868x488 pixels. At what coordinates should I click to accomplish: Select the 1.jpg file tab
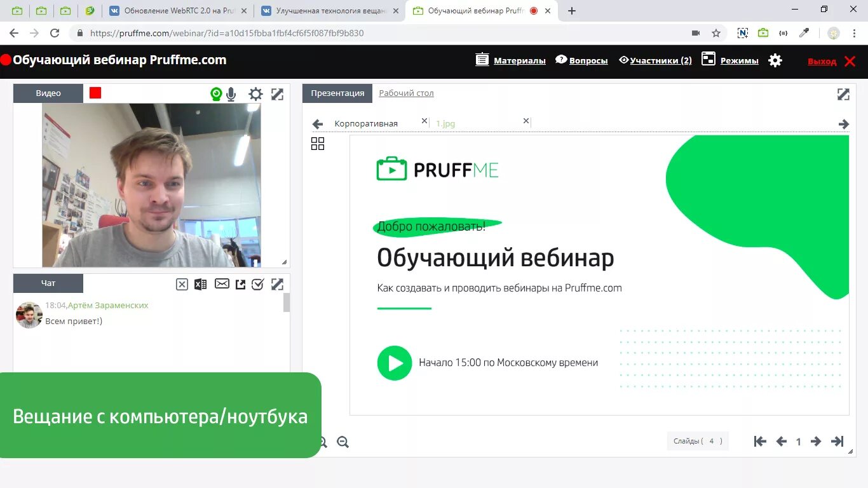tap(445, 123)
